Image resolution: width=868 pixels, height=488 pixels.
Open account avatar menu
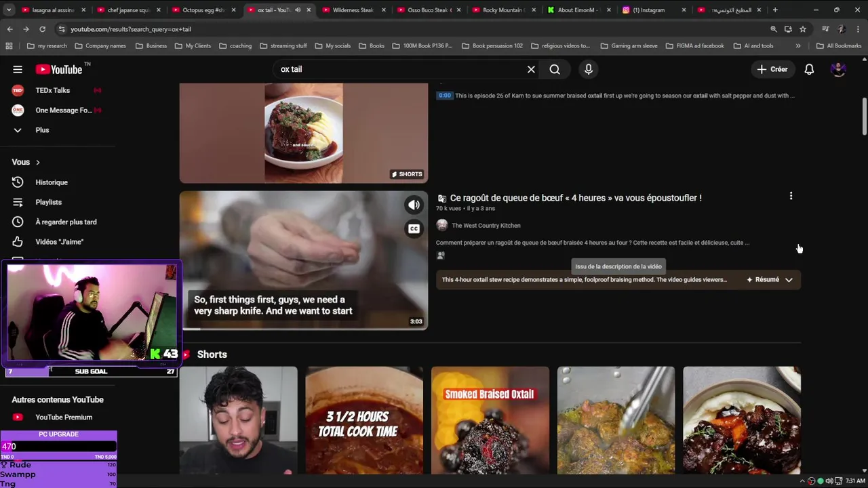click(x=838, y=69)
